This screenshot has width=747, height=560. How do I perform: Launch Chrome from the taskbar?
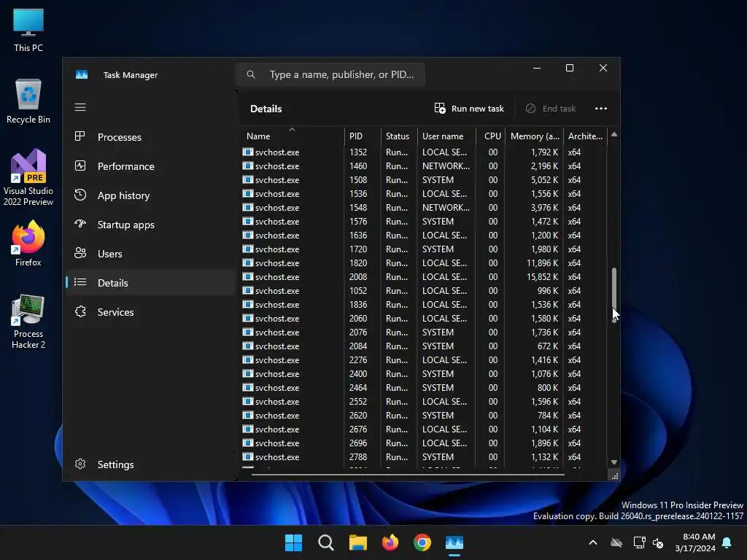[422, 542]
